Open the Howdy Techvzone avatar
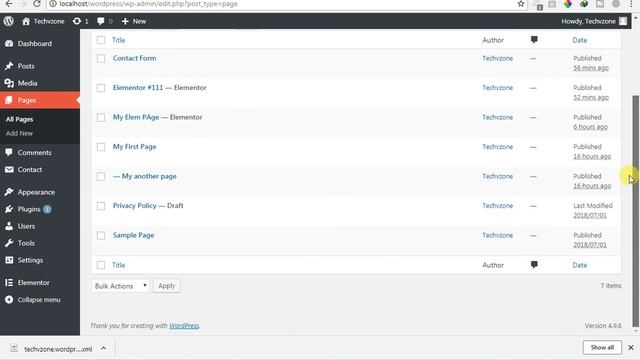The height and width of the screenshot is (360, 640). pyautogui.click(x=622, y=21)
